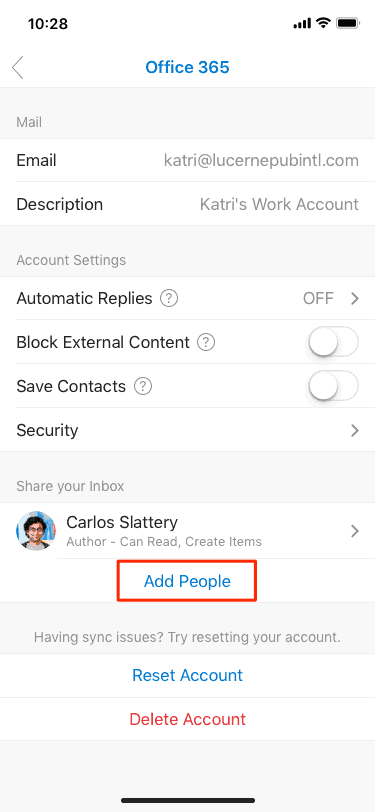Expand the Security settings chevron
Screen dimensions: 375x812
coord(355,430)
